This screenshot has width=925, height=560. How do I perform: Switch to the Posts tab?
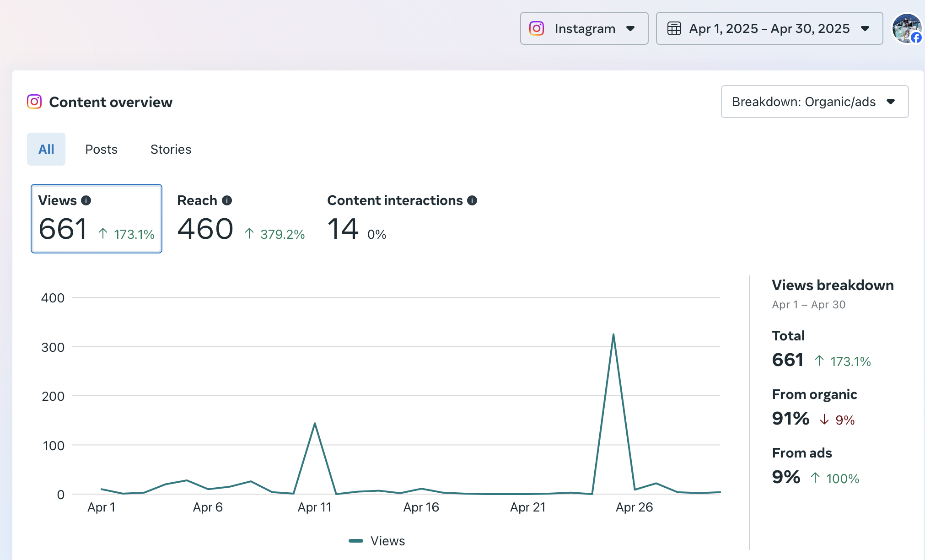tap(101, 149)
